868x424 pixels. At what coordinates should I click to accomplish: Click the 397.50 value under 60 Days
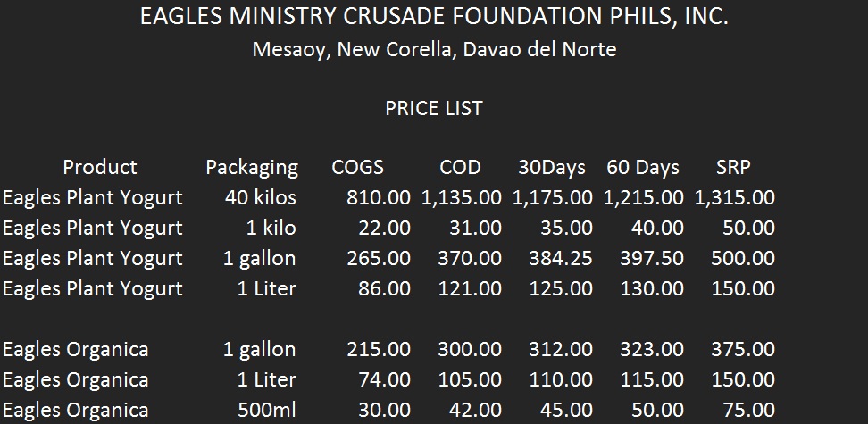click(x=652, y=259)
